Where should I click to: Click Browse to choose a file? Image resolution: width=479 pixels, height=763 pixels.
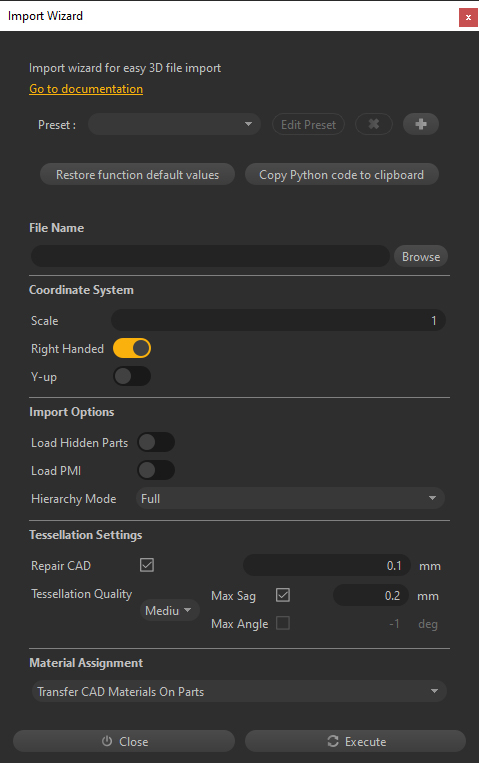click(x=421, y=256)
